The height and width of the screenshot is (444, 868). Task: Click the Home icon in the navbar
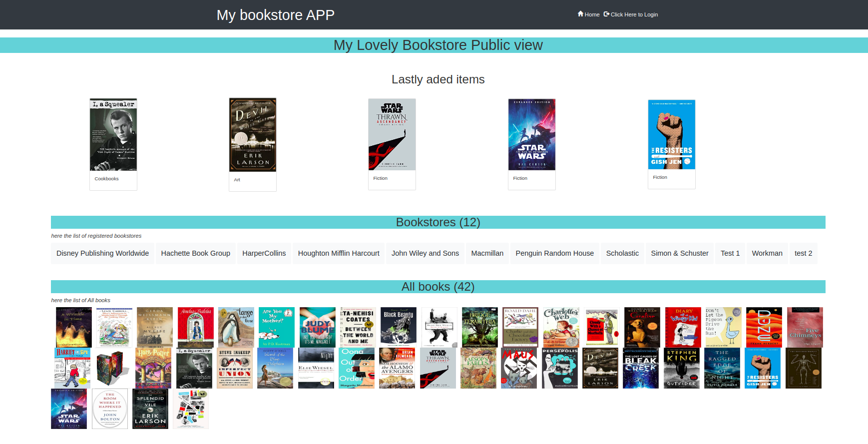click(580, 14)
